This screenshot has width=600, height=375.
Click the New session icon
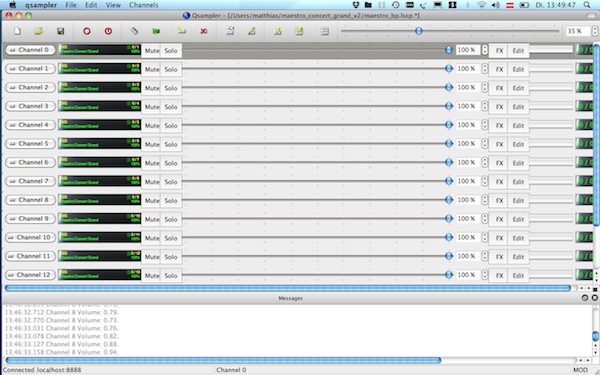pyautogui.click(x=17, y=31)
